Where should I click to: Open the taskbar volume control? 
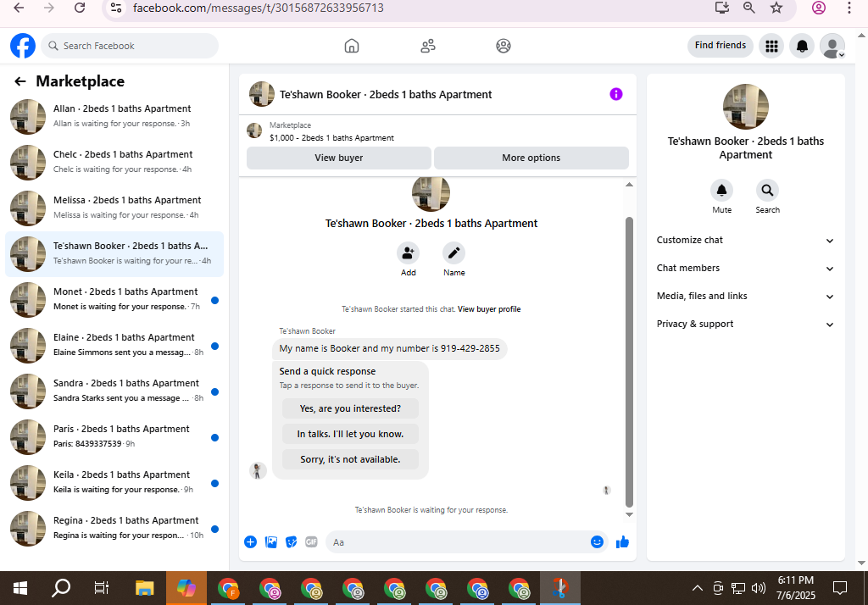pos(759,588)
